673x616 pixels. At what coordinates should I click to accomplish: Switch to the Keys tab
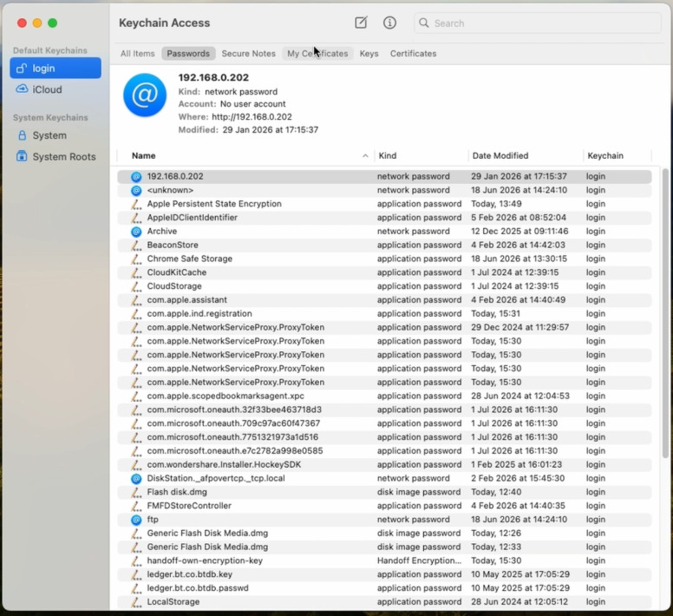[369, 54]
